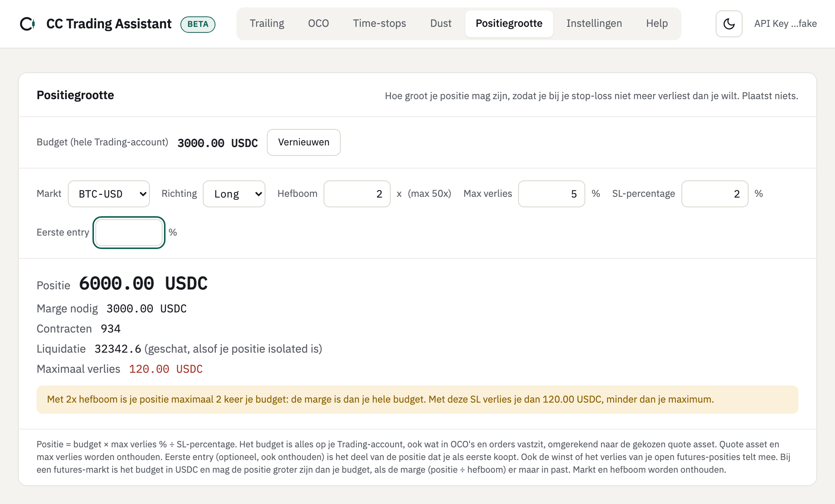
Task: Click the '(max 50x)' hint text
Action: click(429, 194)
